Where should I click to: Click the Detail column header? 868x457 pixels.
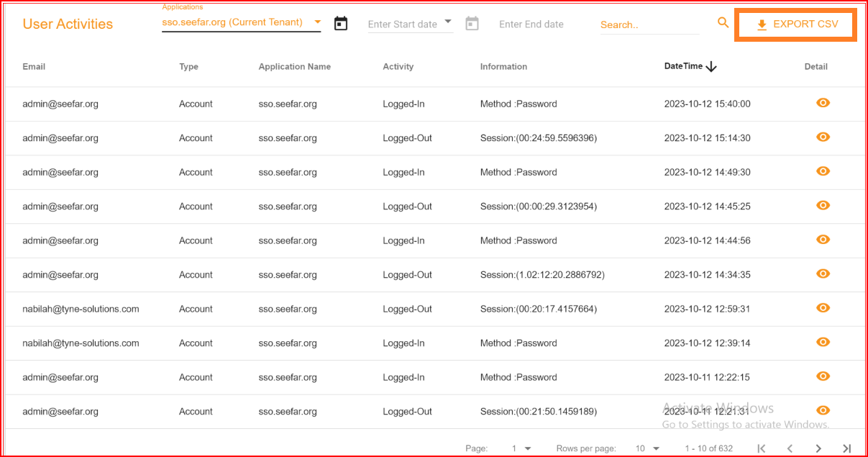tap(816, 66)
